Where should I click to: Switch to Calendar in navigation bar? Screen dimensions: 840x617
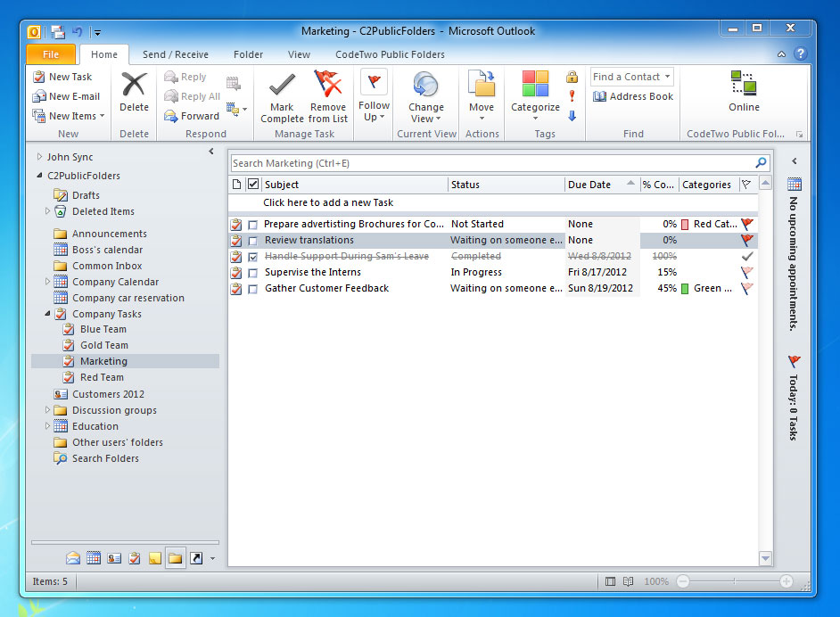(94, 558)
